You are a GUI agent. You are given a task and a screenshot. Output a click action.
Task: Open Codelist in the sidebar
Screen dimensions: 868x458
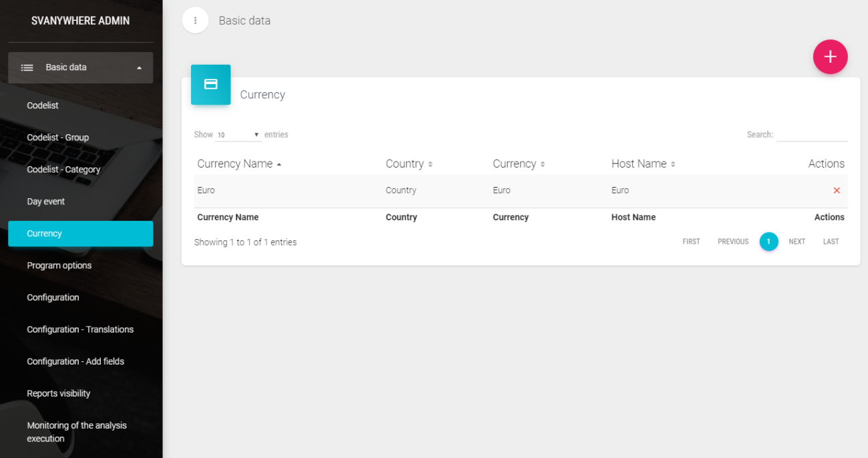pos(43,105)
